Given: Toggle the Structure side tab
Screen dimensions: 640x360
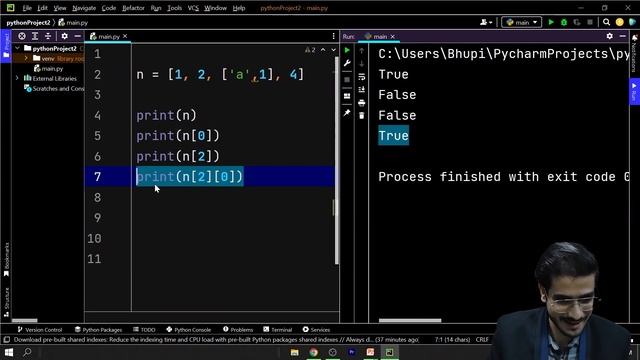Looking at the screenshot, I should pos(6,302).
